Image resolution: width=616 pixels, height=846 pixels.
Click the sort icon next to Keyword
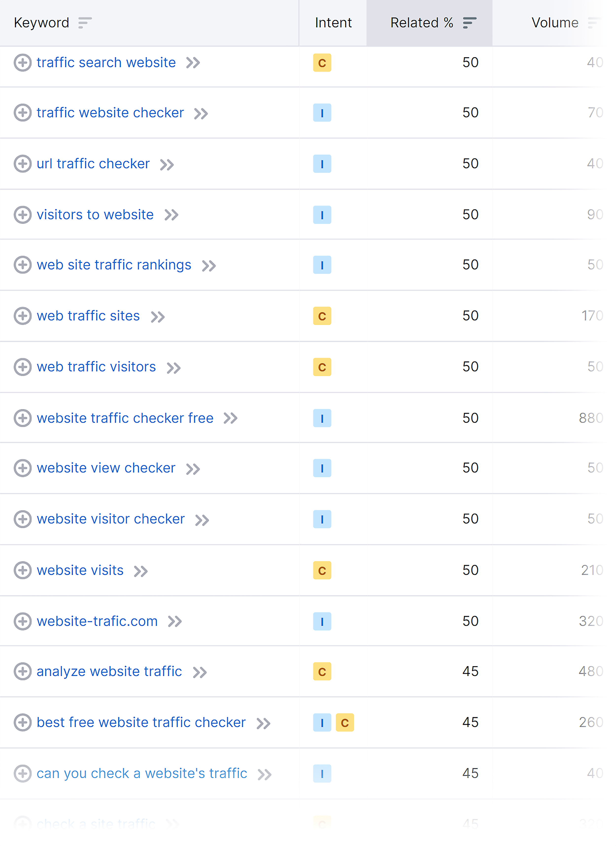coord(85,23)
